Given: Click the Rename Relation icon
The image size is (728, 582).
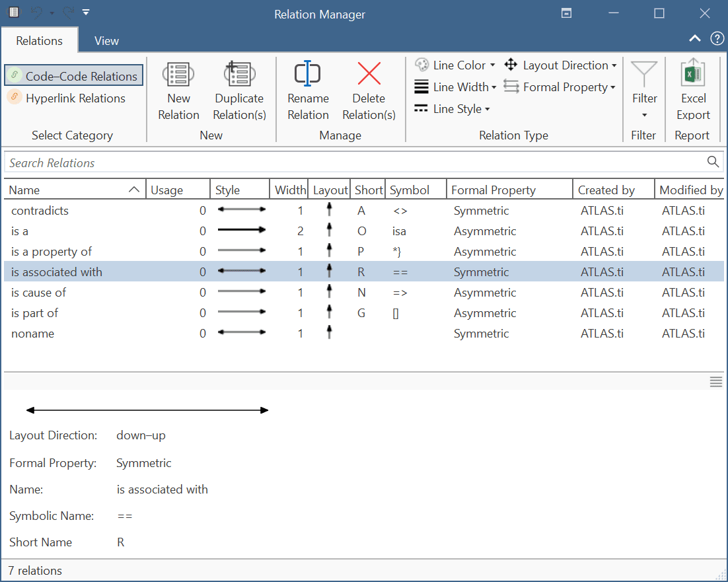Looking at the screenshot, I should (307, 73).
